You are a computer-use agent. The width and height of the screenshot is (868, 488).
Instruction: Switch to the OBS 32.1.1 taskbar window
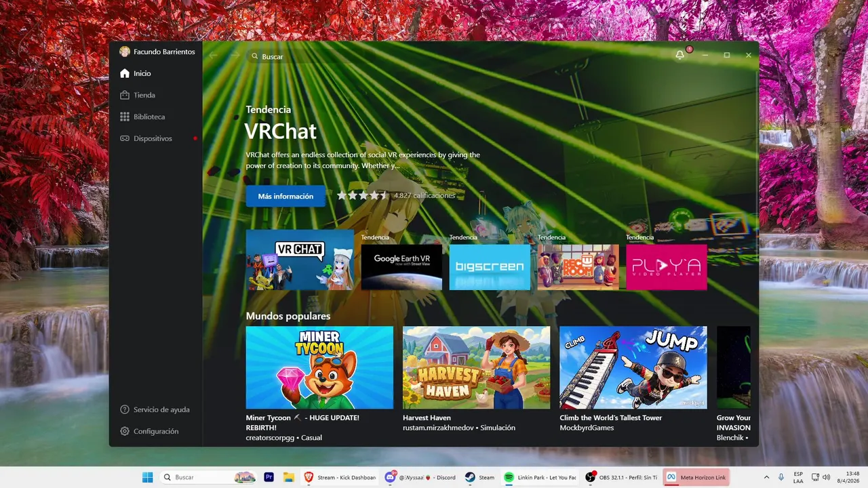620,477
